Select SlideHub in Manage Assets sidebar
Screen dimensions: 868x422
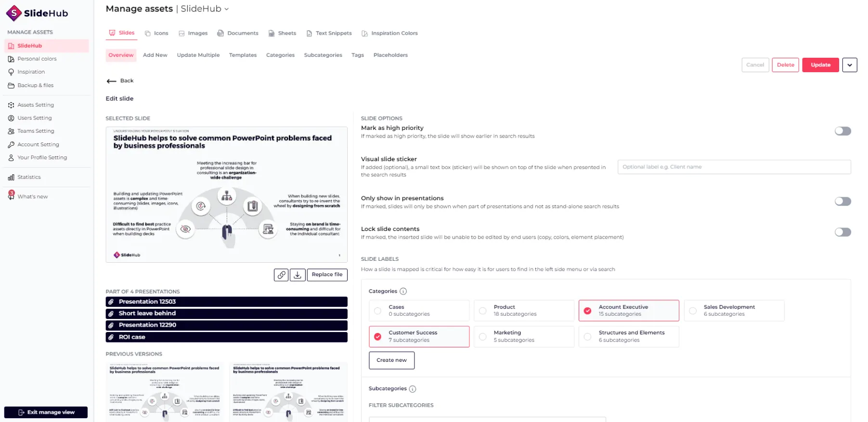[47, 46]
